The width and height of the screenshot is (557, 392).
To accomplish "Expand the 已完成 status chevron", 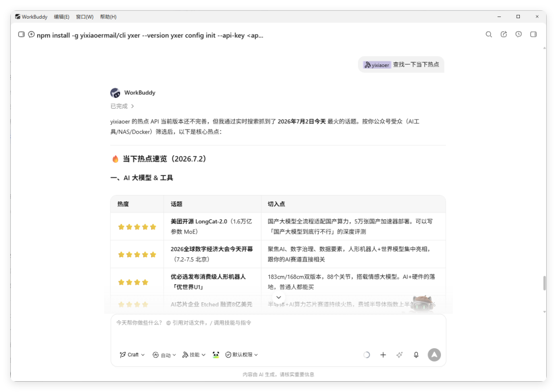I will tap(133, 106).
